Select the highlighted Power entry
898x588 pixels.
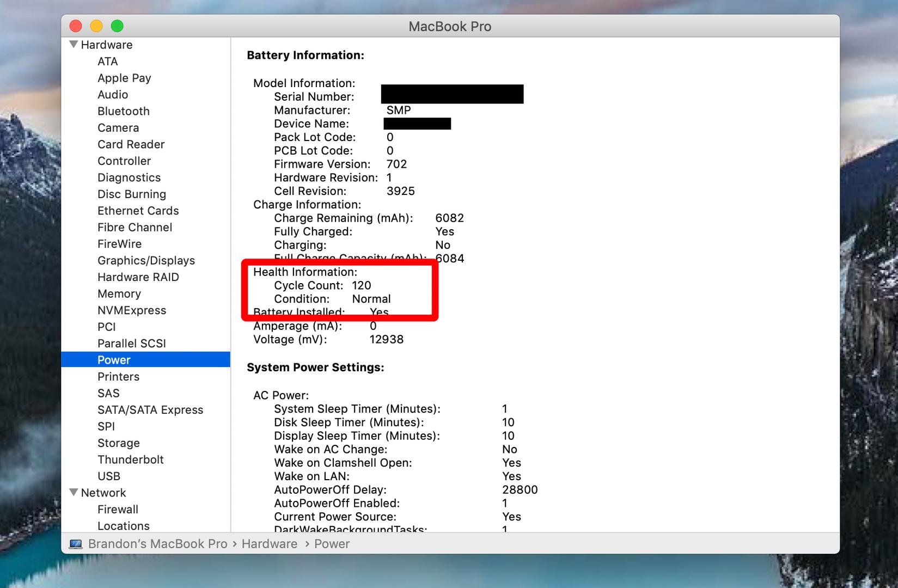click(x=145, y=360)
